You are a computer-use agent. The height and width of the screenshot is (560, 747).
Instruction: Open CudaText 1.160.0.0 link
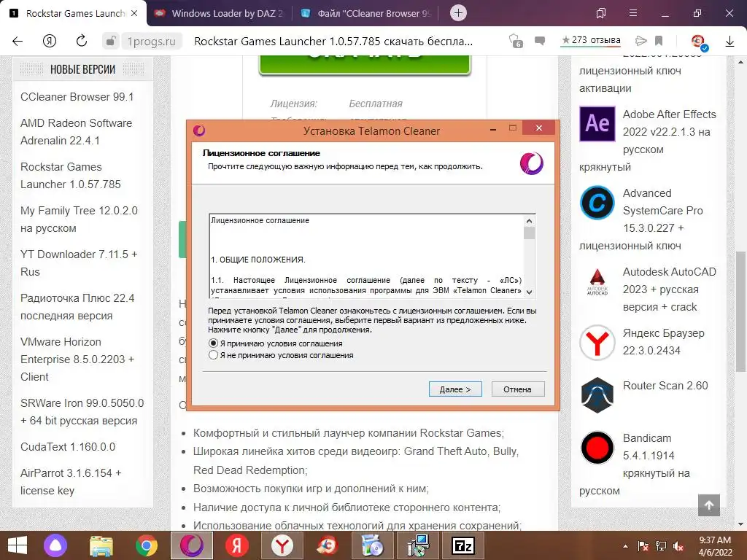coord(68,447)
